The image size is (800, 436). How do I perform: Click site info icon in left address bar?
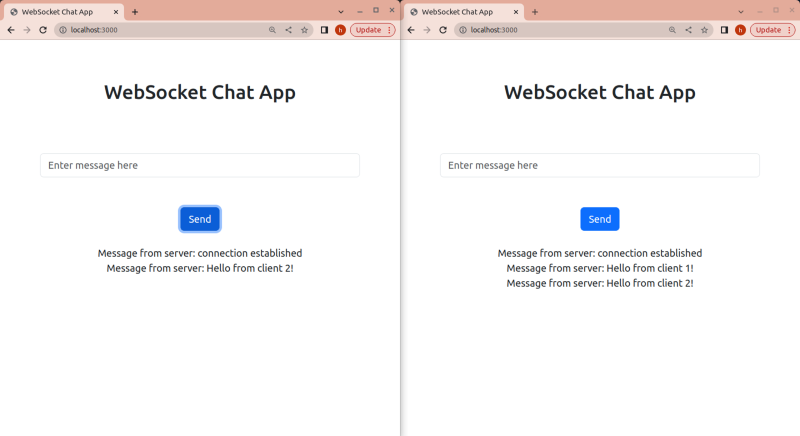coord(63,30)
